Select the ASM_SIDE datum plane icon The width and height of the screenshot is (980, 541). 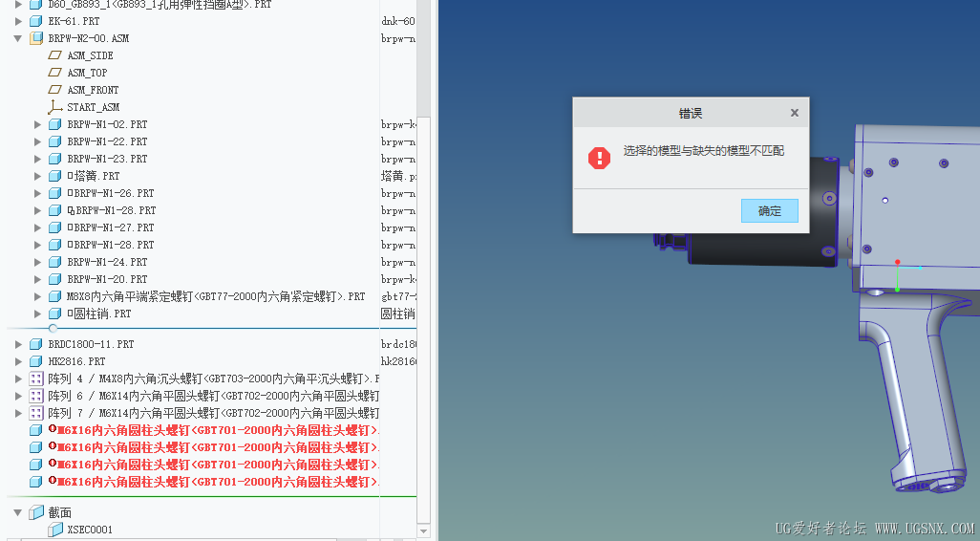(55, 55)
